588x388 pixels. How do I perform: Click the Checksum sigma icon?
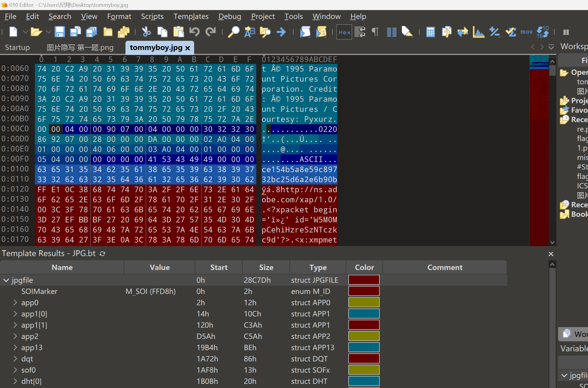511,32
